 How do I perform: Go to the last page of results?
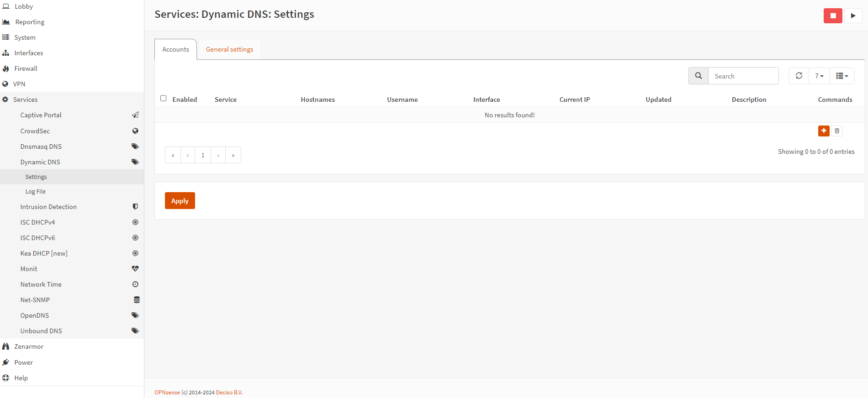(x=233, y=155)
